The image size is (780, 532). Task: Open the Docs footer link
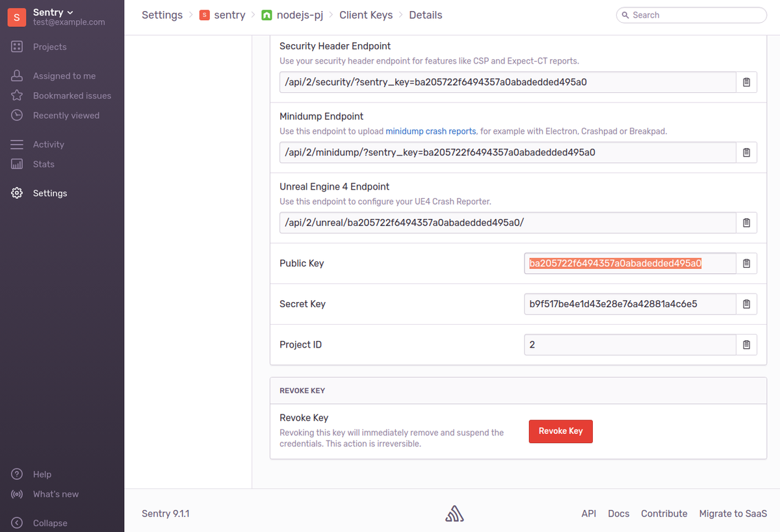click(619, 514)
